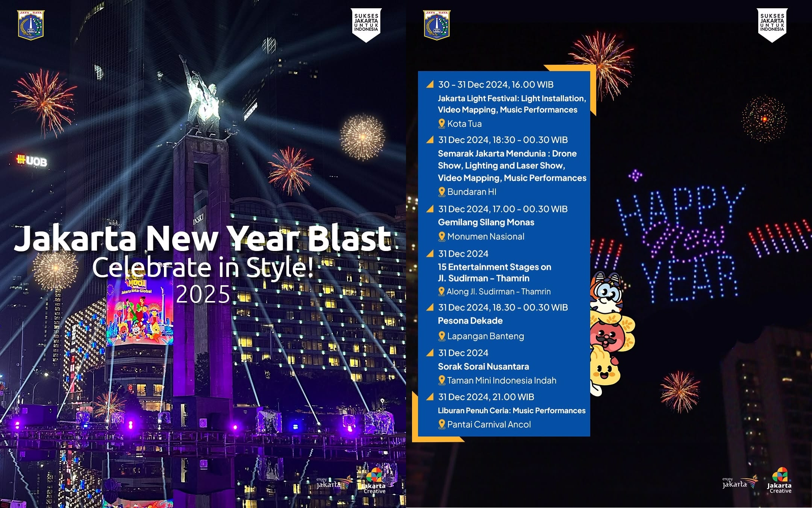This screenshot has height=508, width=812.
Task: Click Sukses Jakarta Untuk Indonesia badge, right poster
Action: tap(772, 25)
